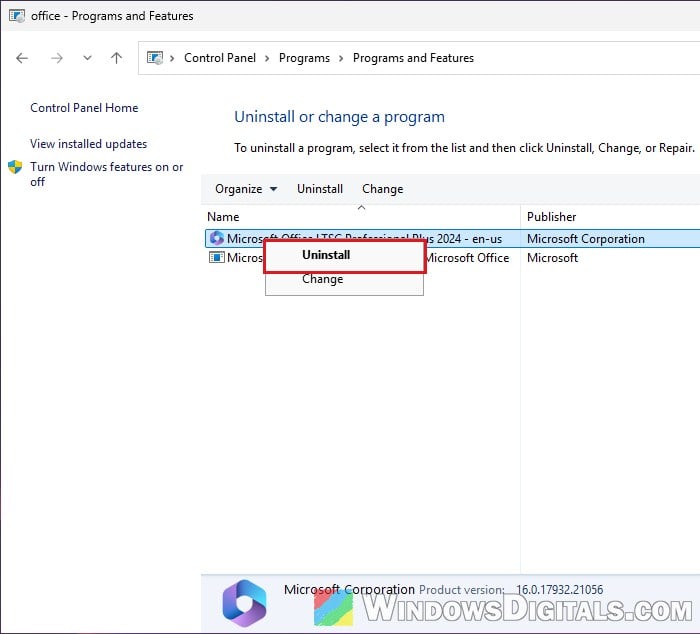Open the Organize dropdown menu
Screen dimensions: 700x634
[246, 189]
